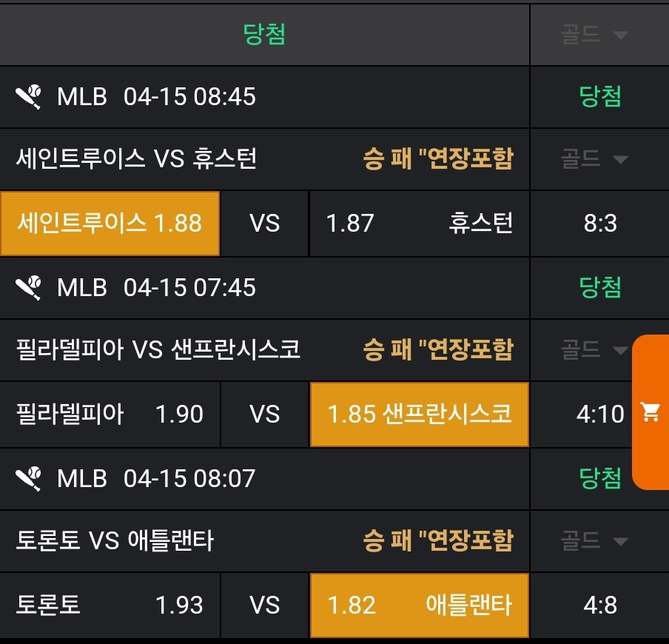Click 당첨 status of the 08:45 game
Image resolution: width=669 pixels, height=644 pixels.
coord(600,97)
